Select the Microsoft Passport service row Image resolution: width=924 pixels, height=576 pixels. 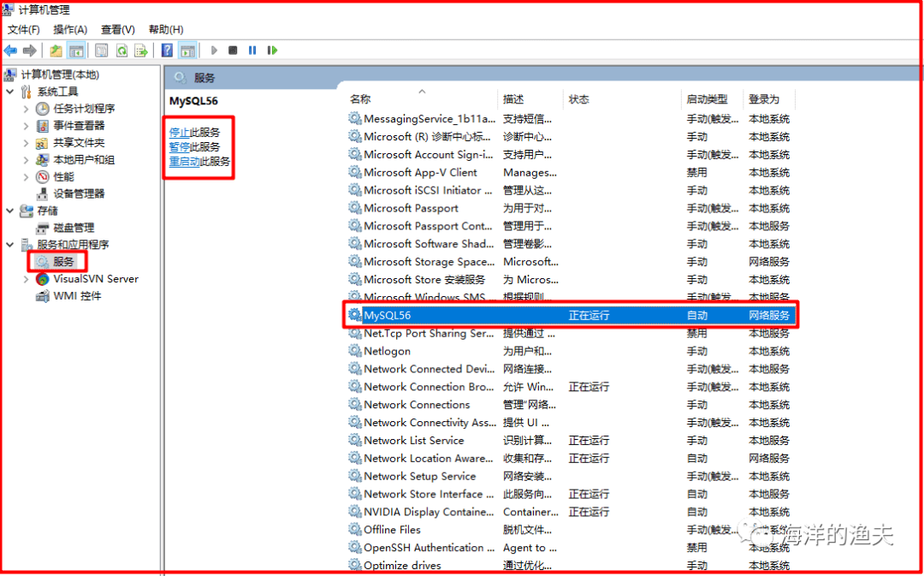coord(571,208)
